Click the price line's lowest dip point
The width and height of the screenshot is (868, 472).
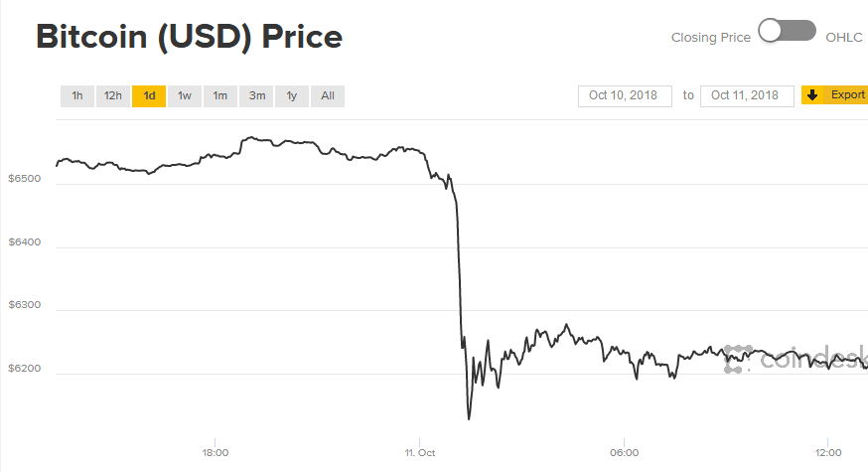[468, 418]
